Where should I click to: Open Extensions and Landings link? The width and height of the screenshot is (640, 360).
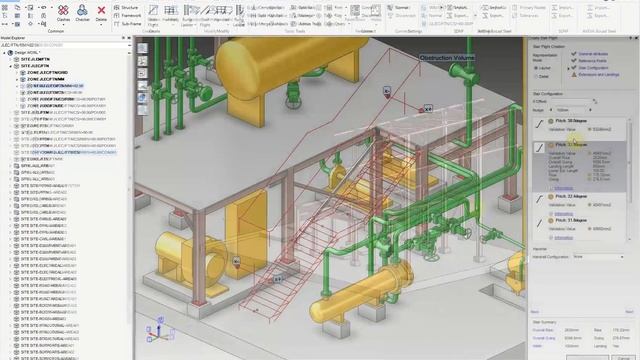click(x=599, y=75)
